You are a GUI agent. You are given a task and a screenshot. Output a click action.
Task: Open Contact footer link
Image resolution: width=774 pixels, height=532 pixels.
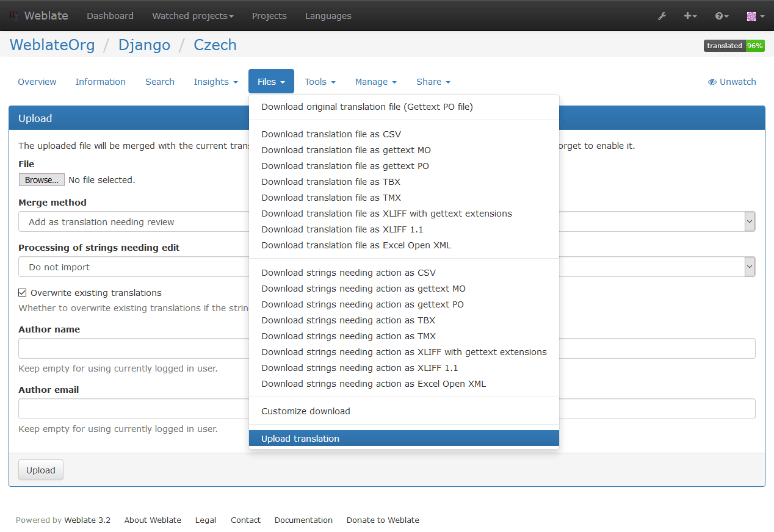pyautogui.click(x=245, y=520)
